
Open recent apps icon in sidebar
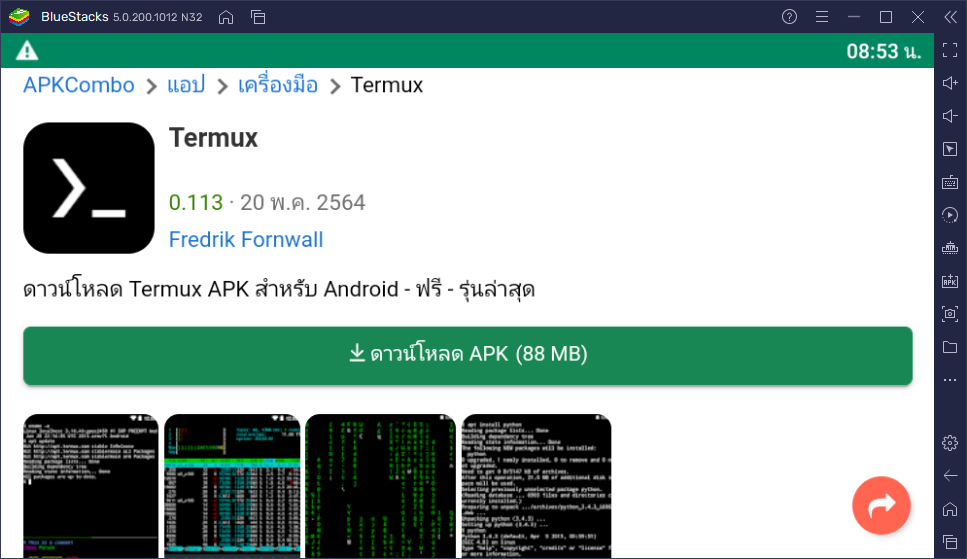click(x=950, y=542)
